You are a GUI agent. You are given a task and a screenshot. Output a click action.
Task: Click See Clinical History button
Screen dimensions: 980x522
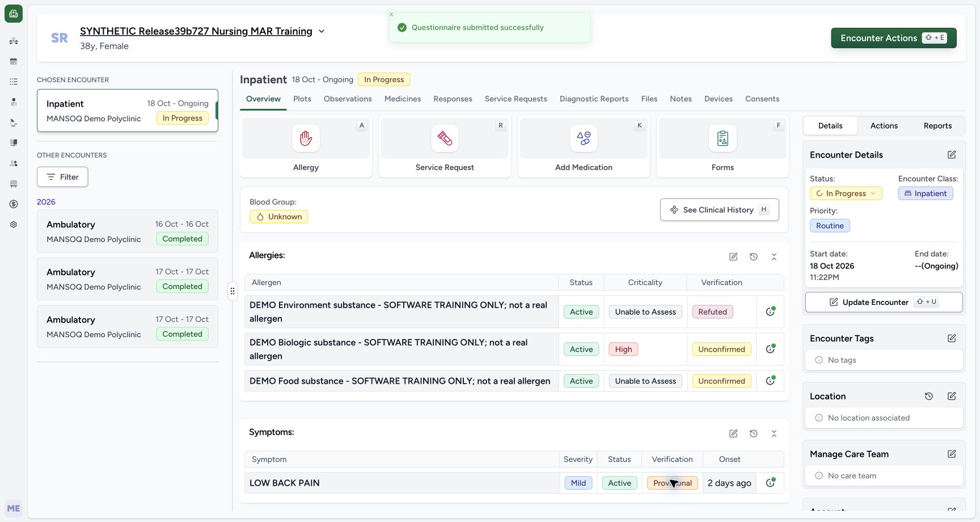point(719,210)
